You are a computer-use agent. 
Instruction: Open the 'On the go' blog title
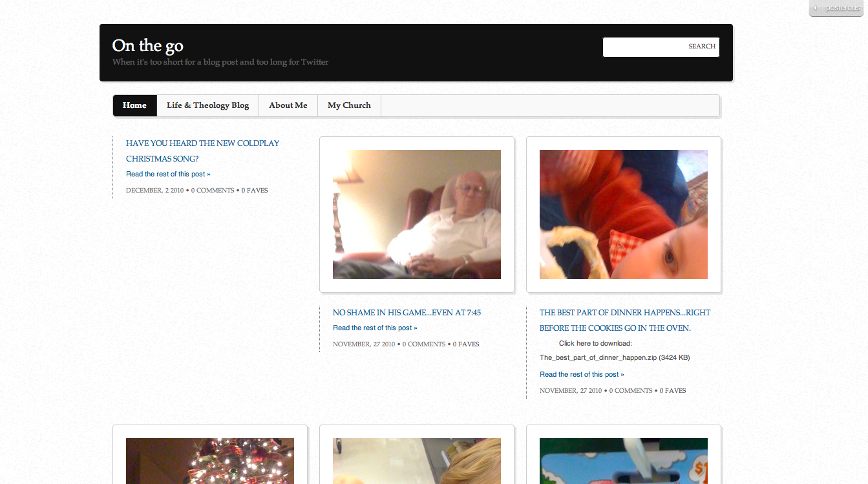tap(147, 45)
